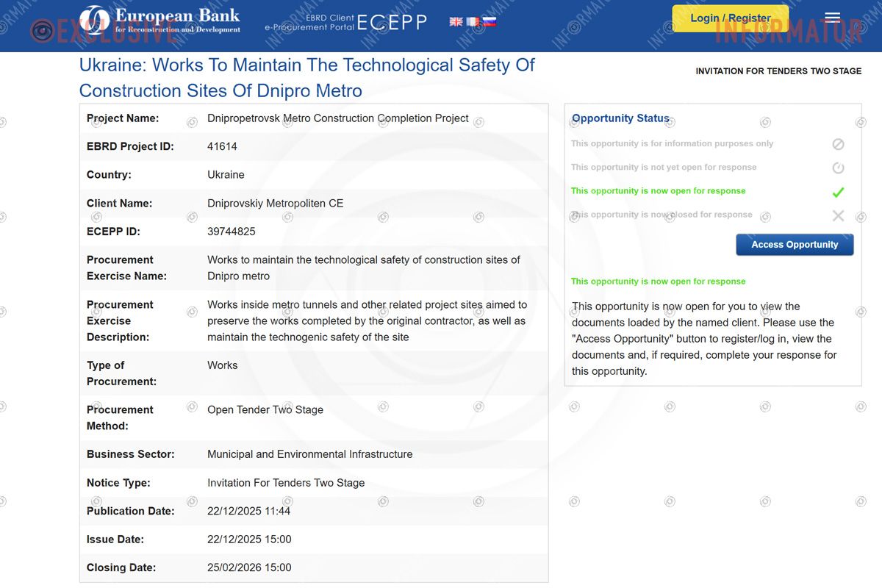Click the Opportunity Status heading
Screen dimensions: 882x588
coord(620,118)
